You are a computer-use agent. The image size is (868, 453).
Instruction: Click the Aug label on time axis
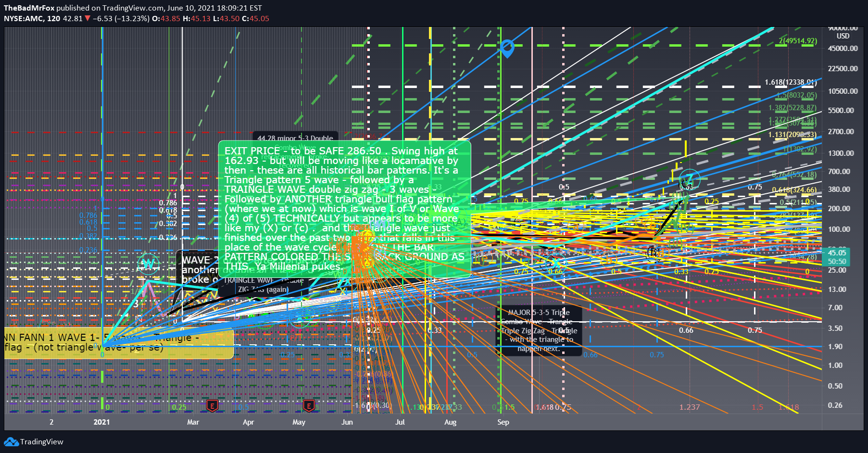coord(450,422)
